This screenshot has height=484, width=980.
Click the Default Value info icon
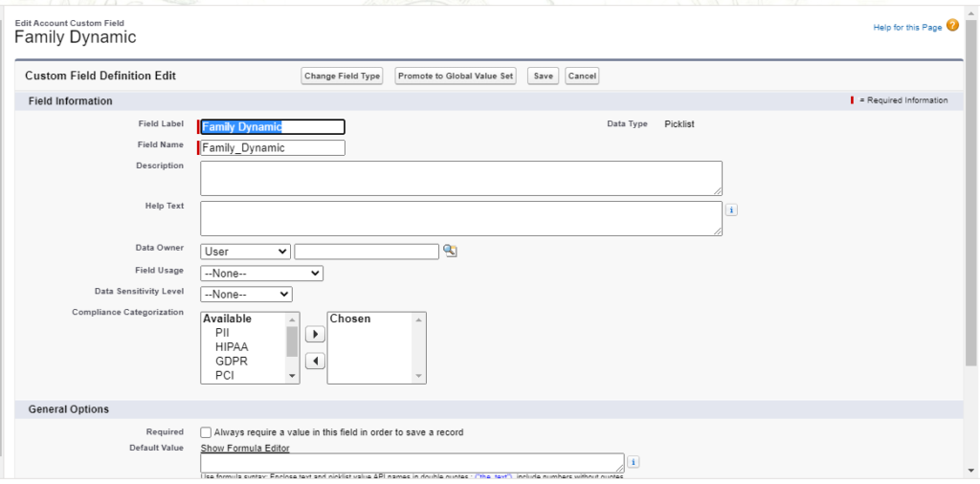tap(634, 462)
